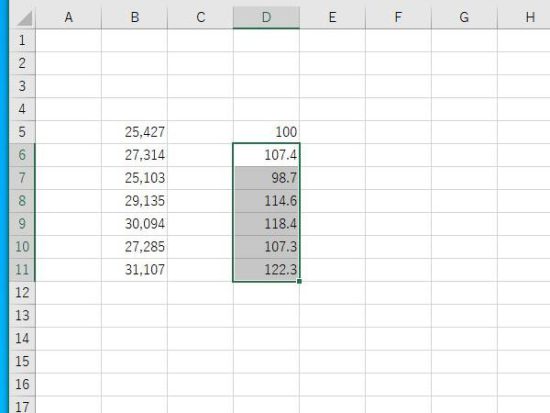
Task: Click cell containing 27,314
Action: [x=134, y=155]
